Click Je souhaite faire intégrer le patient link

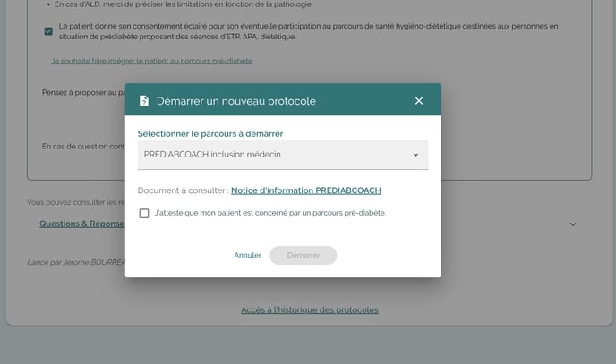point(152,61)
